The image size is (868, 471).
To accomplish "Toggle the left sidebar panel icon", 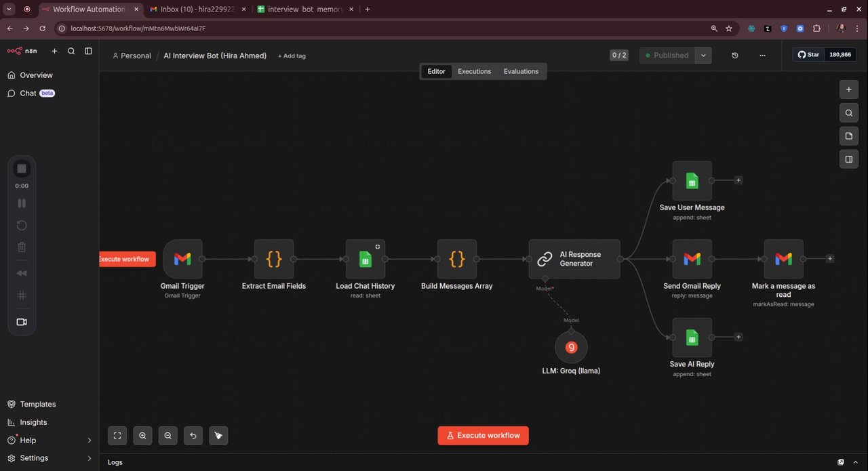I will pyautogui.click(x=88, y=51).
